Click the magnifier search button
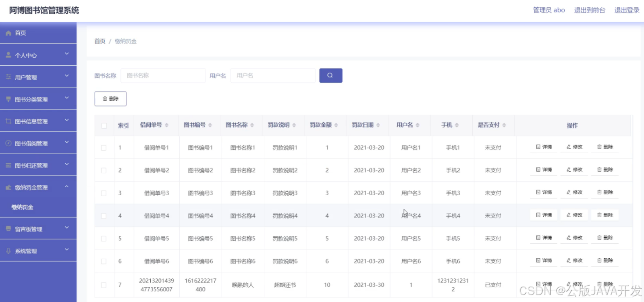The width and height of the screenshot is (644, 302). click(x=331, y=75)
